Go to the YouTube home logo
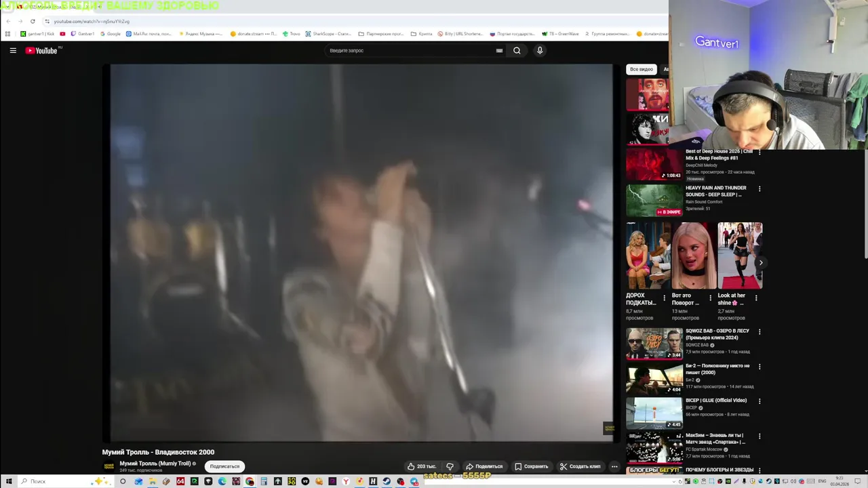The height and width of the screenshot is (488, 868). (x=41, y=50)
